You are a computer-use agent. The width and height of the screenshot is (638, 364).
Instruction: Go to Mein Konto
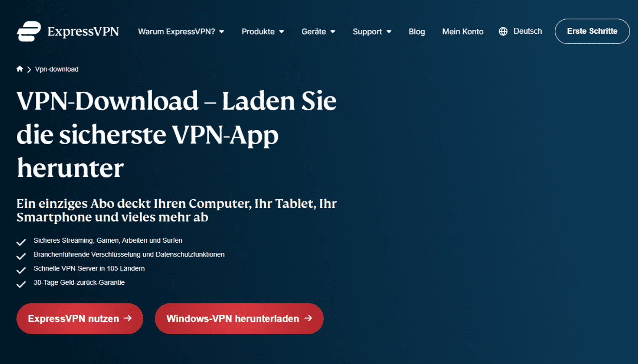point(463,32)
